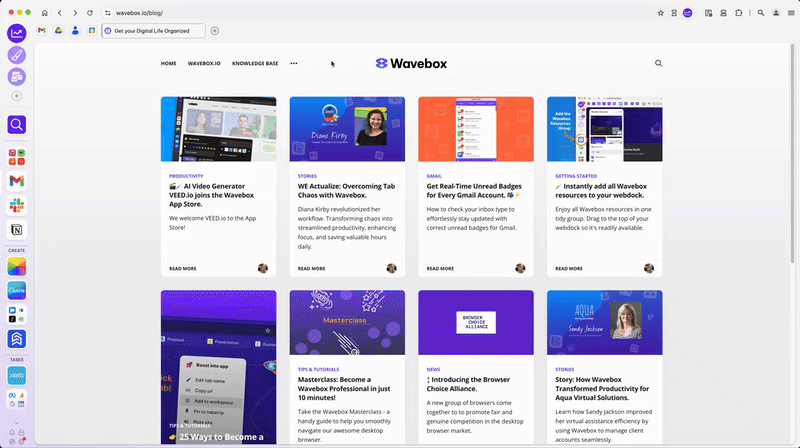Select the messages space icon in sidebar

tap(17, 77)
